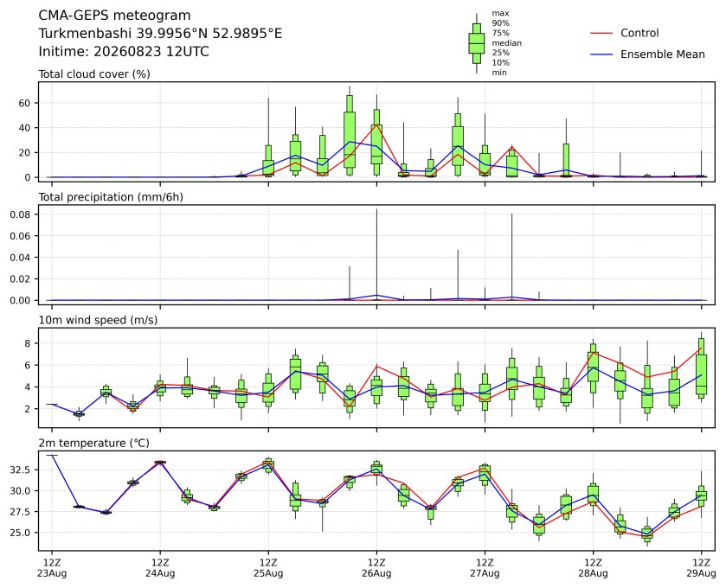The width and height of the screenshot is (726, 588).
Task: Click the blue Ensemble Mean legend line
Action: pyautogui.click(x=601, y=54)
